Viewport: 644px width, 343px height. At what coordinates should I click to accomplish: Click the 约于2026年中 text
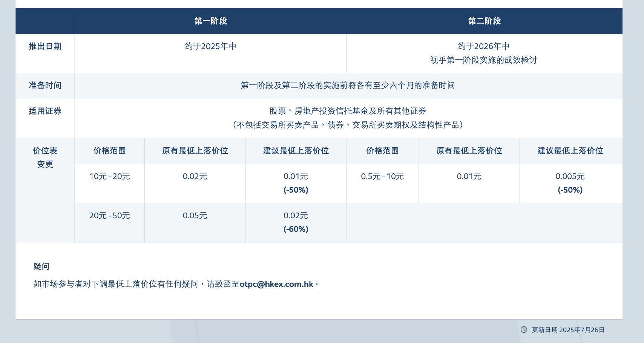pyautogui.click(x=483, y=46)
